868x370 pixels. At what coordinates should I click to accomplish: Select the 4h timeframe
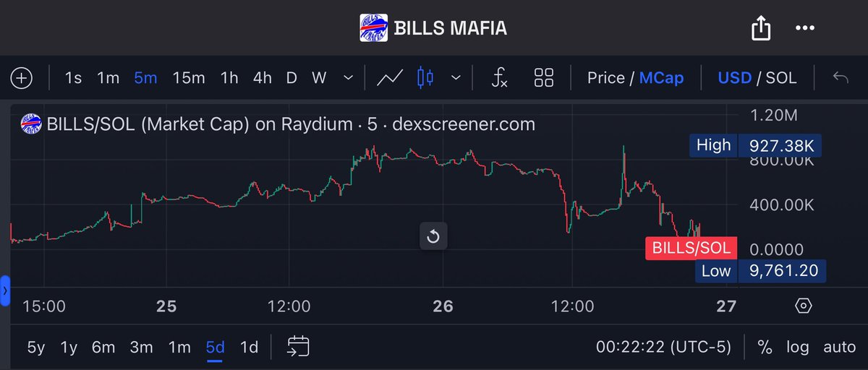click(x=262, y=78)
